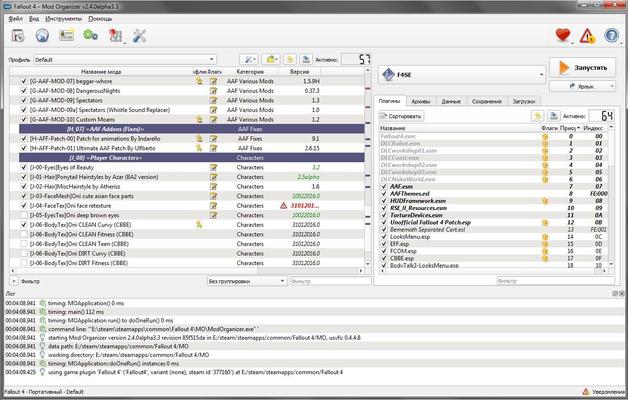The height and width of the screenshot is (400, 628).
Task: Open the F4SE executable selector dropdown
Action: coord(461,74)
